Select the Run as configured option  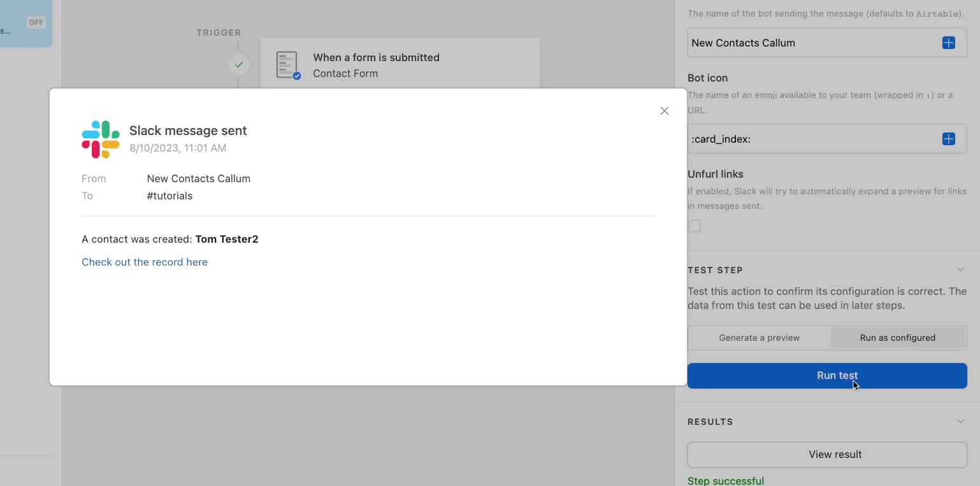point(897,338)
